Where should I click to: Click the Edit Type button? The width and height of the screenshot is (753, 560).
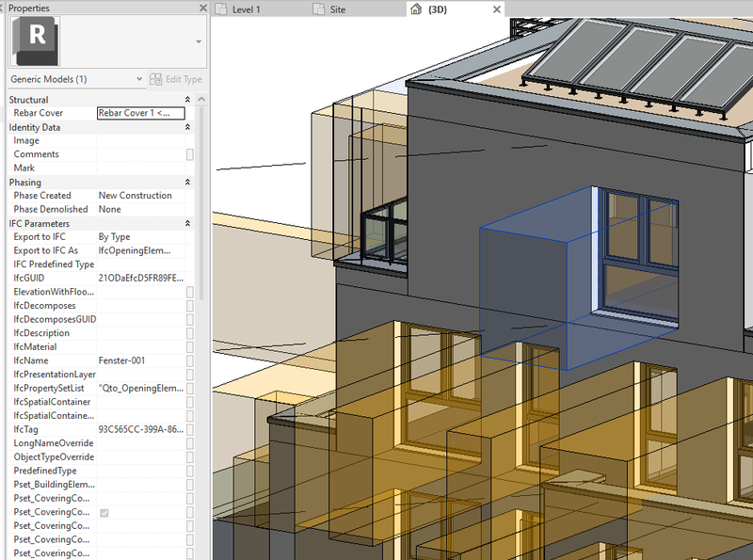pos(177,80)
